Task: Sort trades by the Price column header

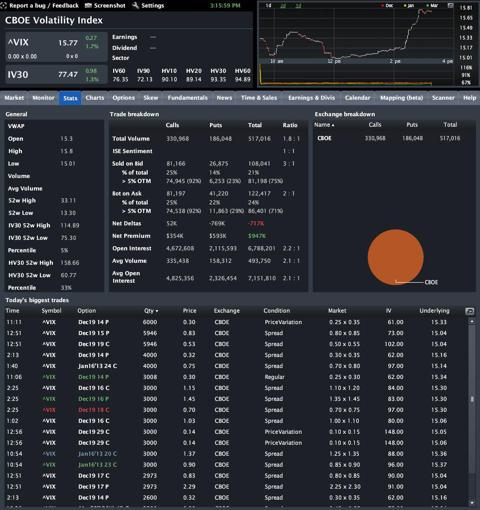Action: (189, 311)
